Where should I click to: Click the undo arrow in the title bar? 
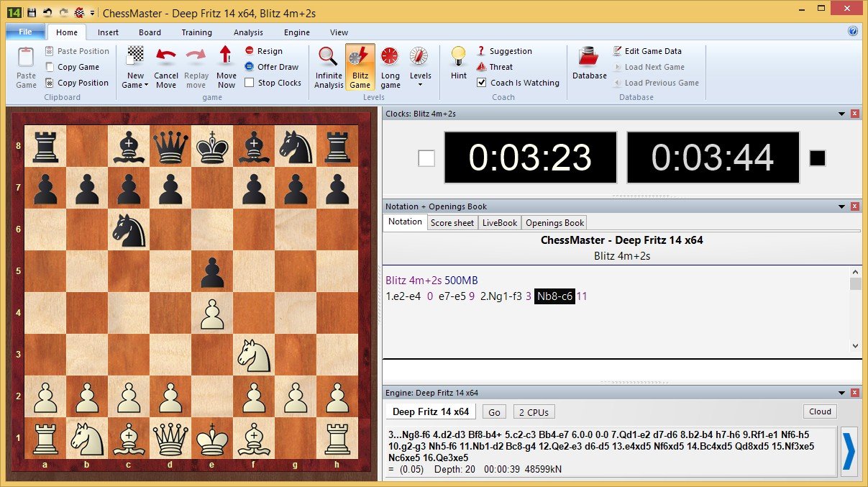click(47, 12)
